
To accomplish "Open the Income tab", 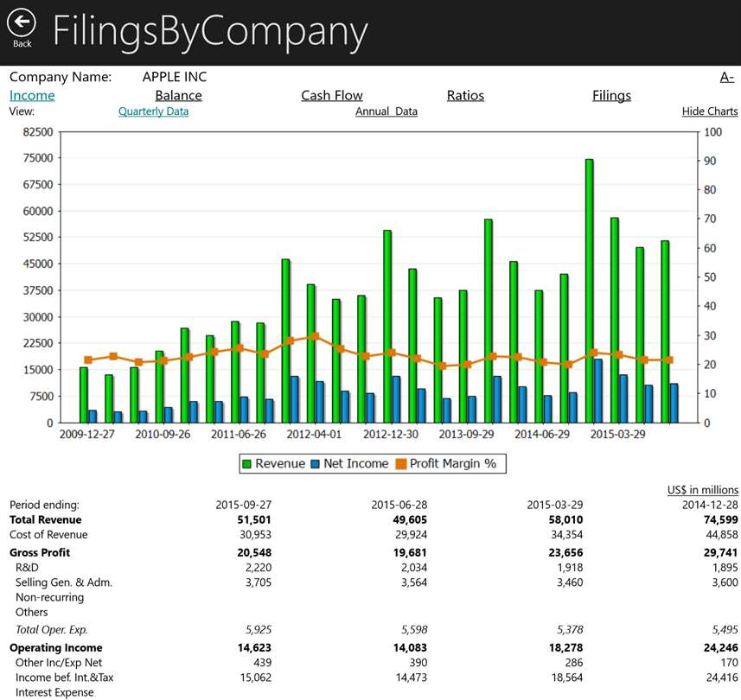I will pos(32,95).
